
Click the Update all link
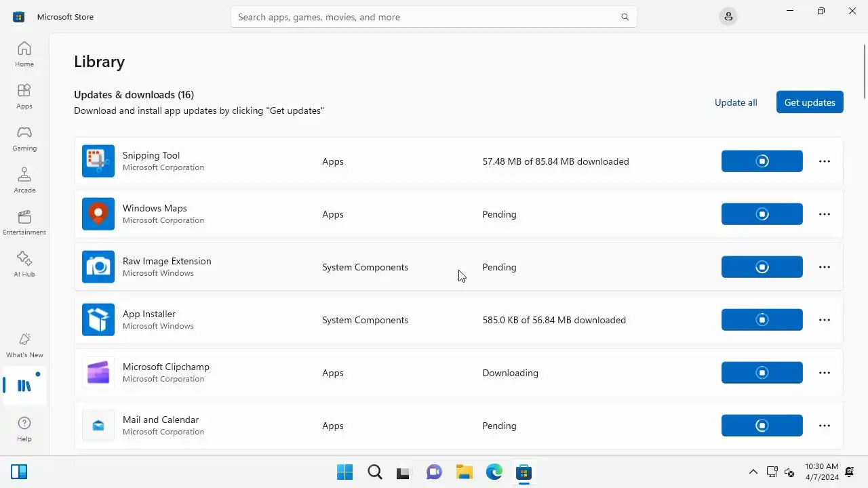pyautogui.click(x=736, y=102)
